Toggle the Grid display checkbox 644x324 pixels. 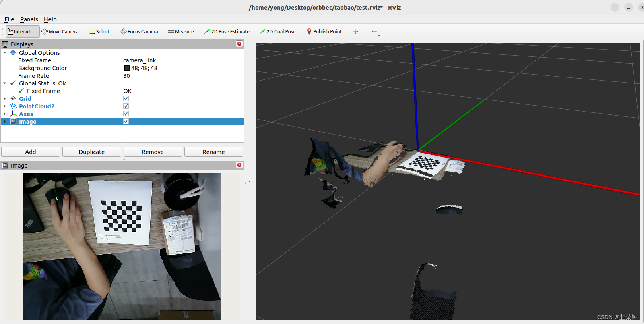[126, 98]
